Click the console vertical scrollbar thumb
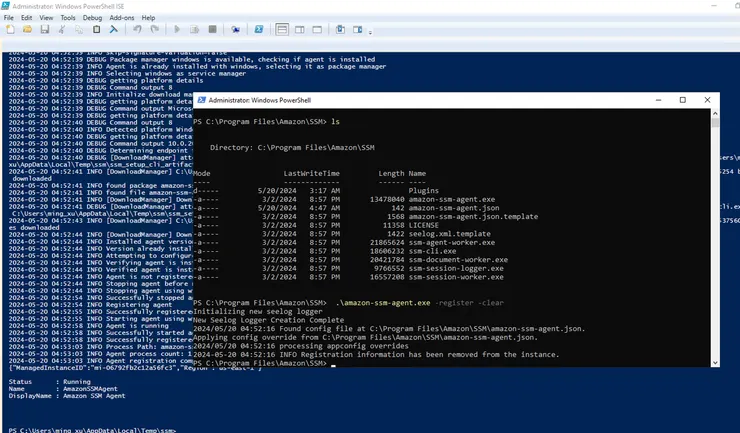740x433 pixels. [715, 123]
